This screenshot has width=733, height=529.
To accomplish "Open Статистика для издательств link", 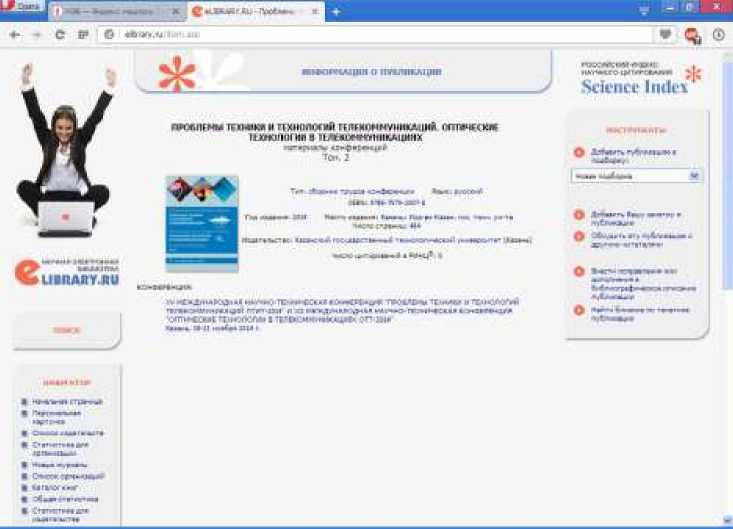I will (x=60, y=515).
